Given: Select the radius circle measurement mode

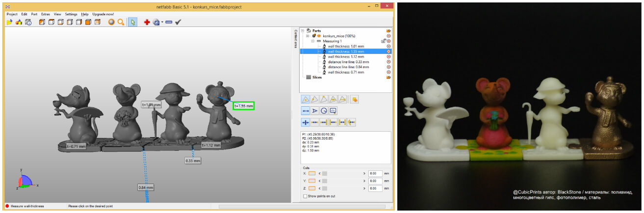Looking at the screenshot, I should click(x=324, y=111).
